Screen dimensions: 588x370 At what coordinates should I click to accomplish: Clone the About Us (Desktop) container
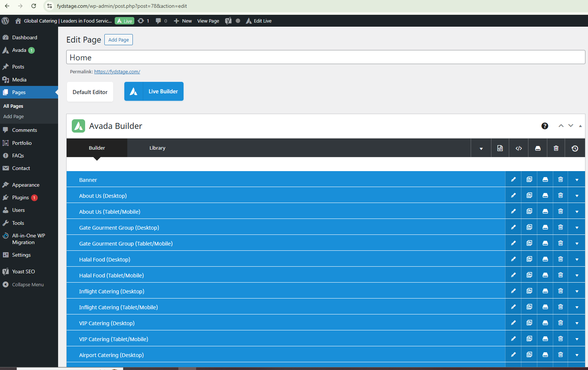529,196
